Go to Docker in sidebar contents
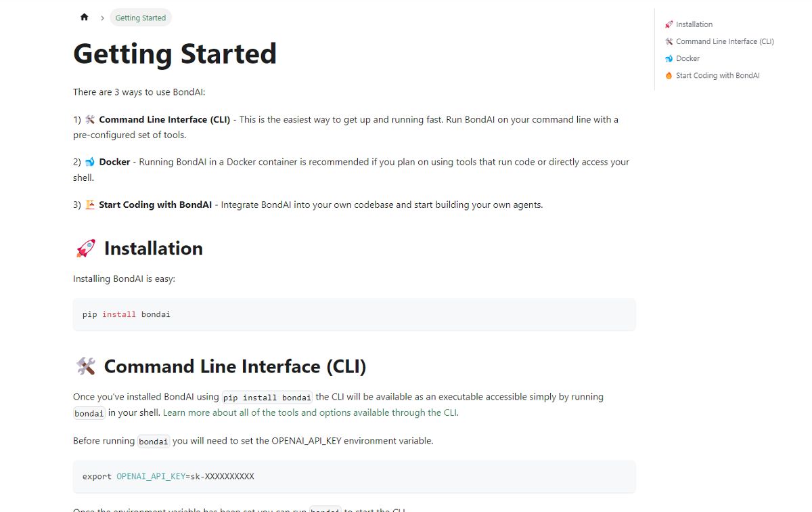Image resolution: width=812 pixels, height=512 pixels. (x=687, y=58)
